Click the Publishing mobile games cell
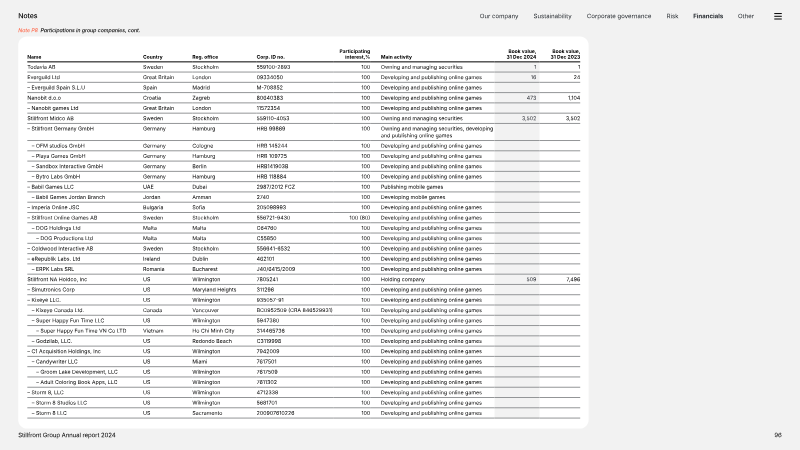Viewport: 800px width, 450px height. point(412,187)
